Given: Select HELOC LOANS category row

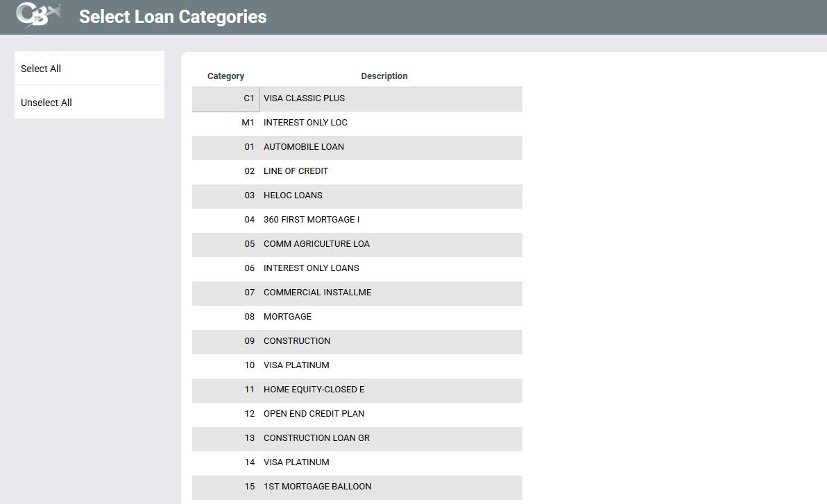Looking at the screenshot, I should tap(293, 195).
